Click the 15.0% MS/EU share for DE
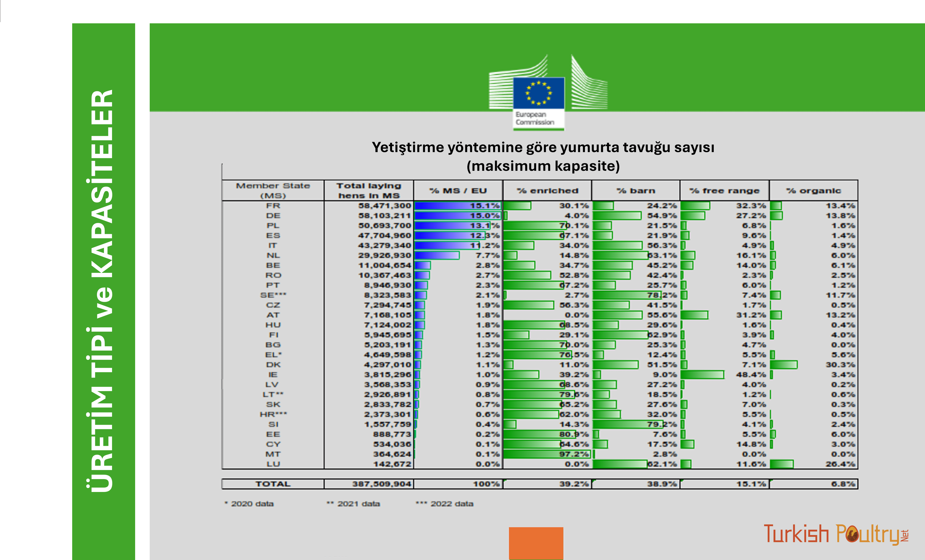This screenshot has width=925, height=560. (x=485, y=216)
